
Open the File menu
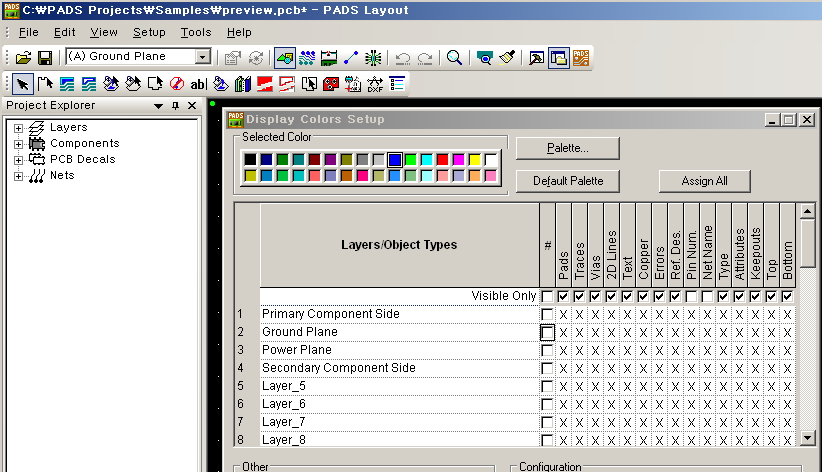point(28,33)
